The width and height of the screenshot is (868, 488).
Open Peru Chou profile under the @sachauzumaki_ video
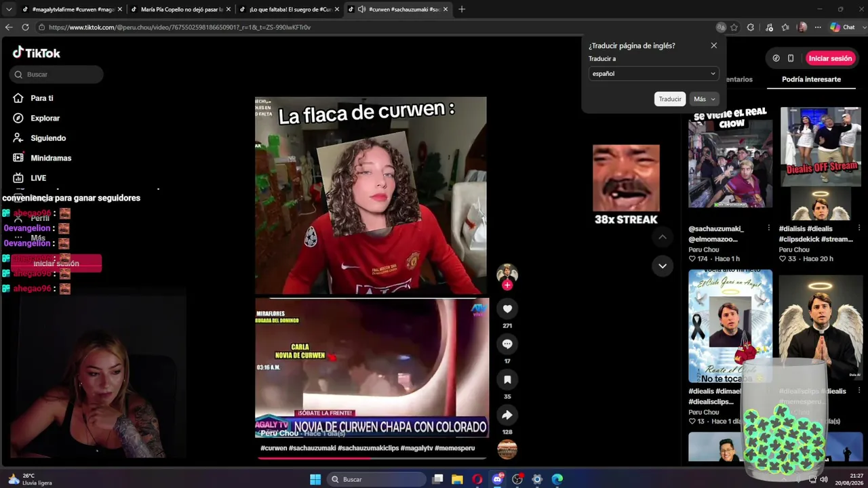click(x=704, y=249)
